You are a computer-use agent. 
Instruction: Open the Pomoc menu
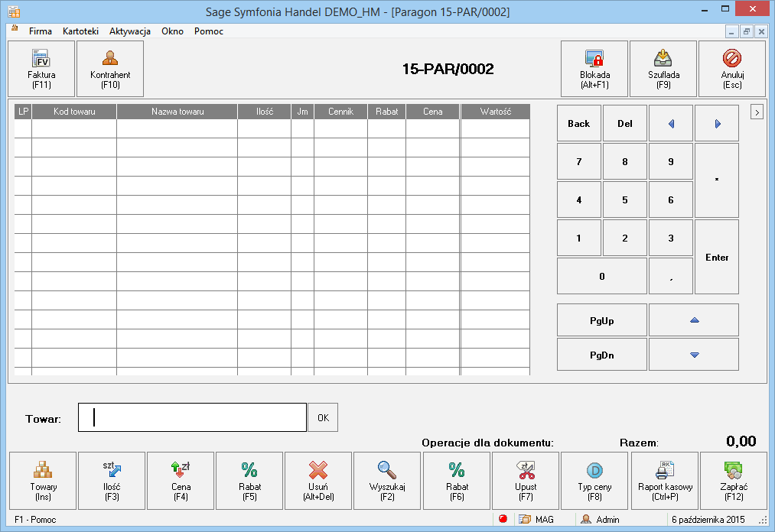[x=209, y=31]
